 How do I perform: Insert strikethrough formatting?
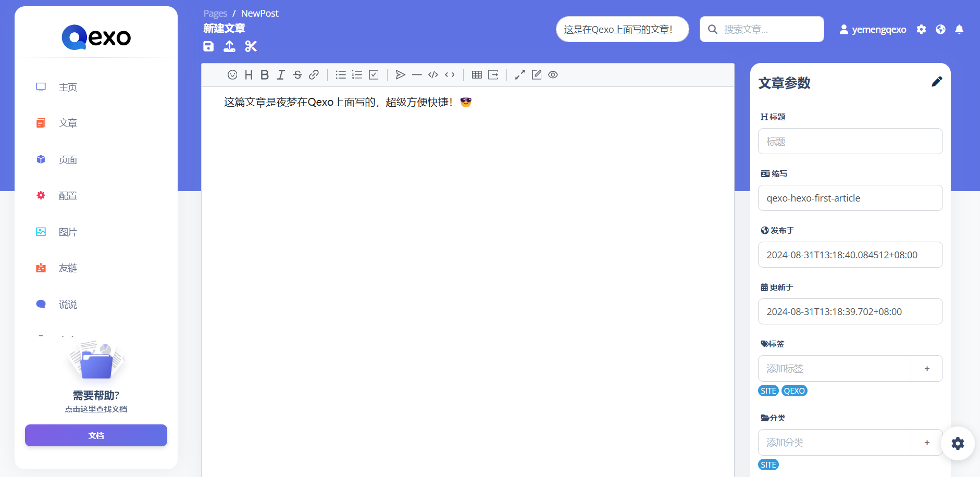tap(297, 75)
